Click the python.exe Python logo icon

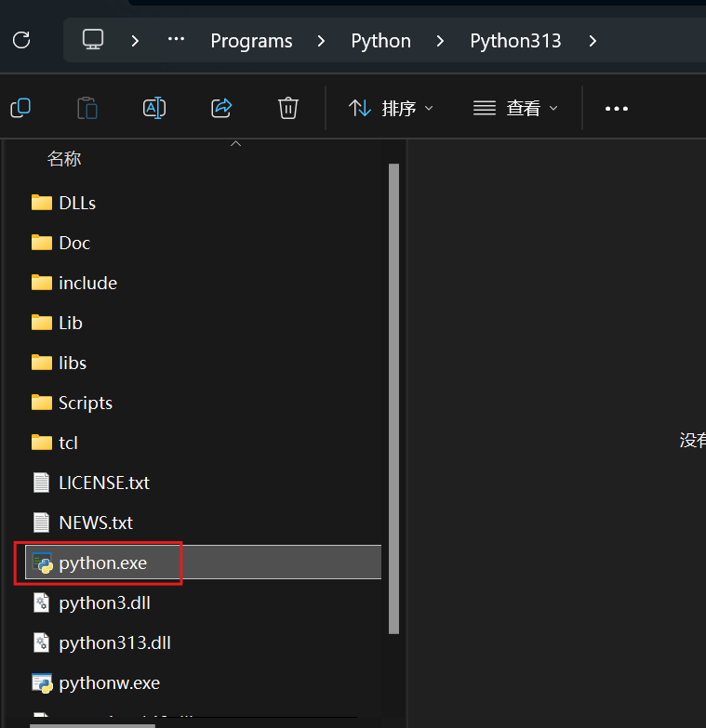(x=42, y=563)
